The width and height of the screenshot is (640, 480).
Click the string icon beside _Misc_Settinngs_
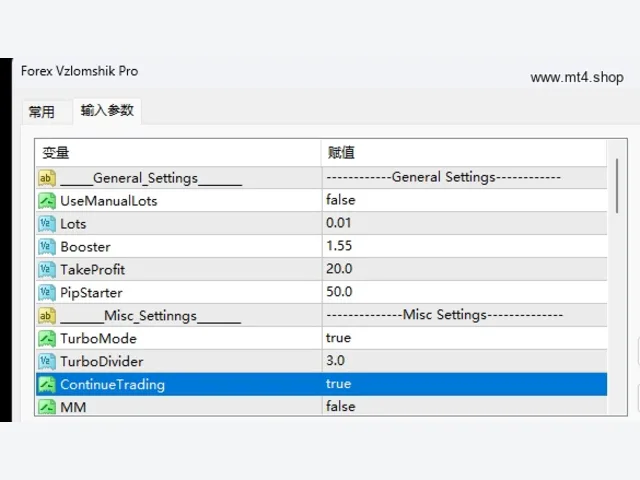tap(47, 316)
